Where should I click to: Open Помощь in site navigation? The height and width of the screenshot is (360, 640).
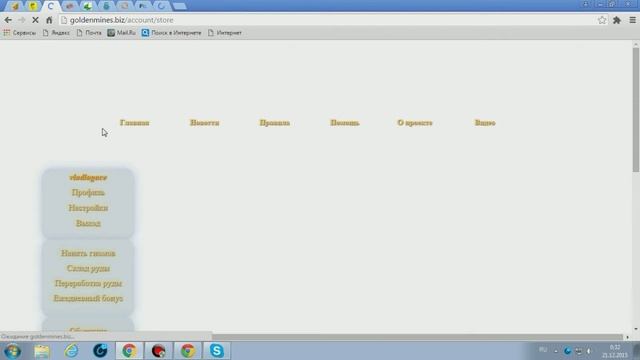(x=345, y=122)
